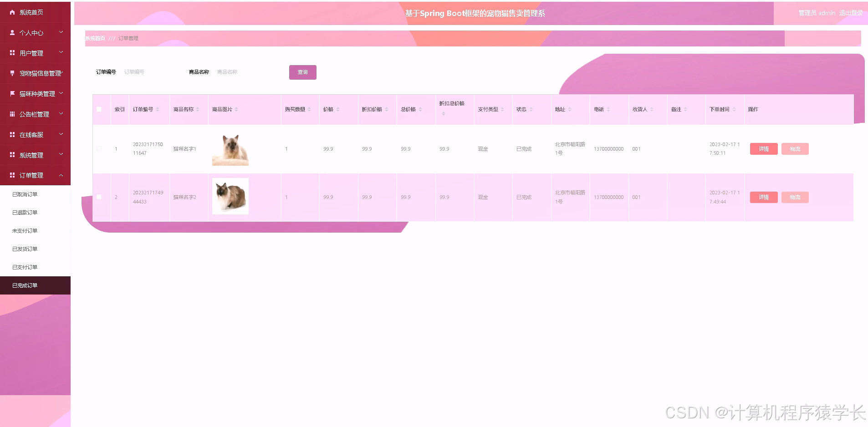
Task: Expand the 系统管理 menu chevron
Action: 61,155
